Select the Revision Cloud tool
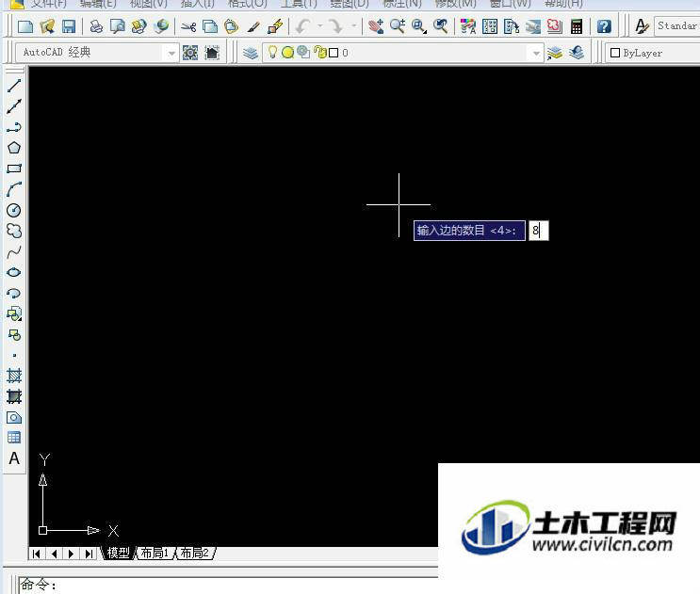This screenshot has width=700, height=594. [x=14, y=231]
